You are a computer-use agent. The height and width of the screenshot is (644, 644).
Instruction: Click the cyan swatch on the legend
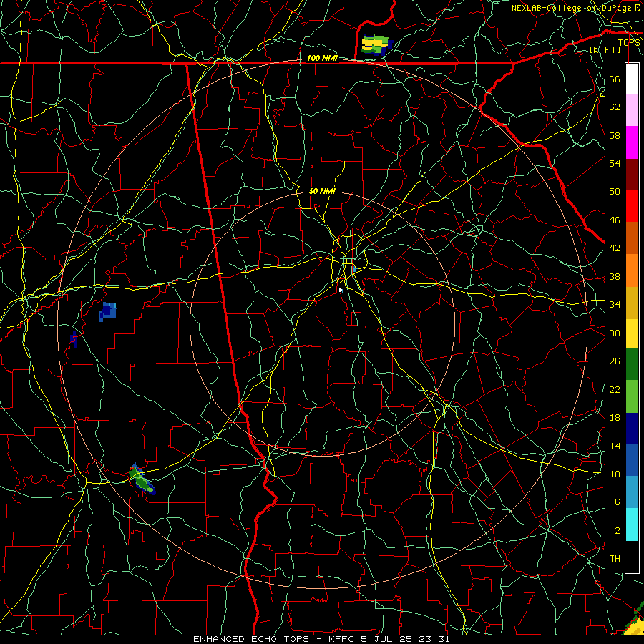[x=632, y=525]
